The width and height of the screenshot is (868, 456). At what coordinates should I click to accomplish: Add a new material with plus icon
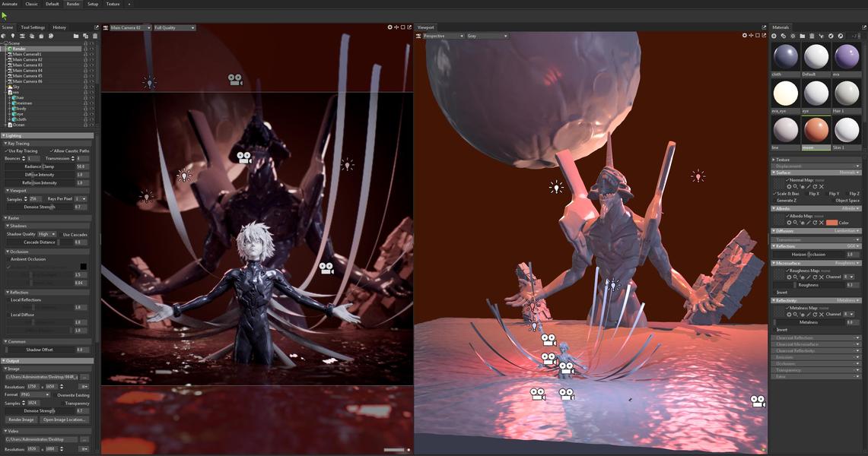pyautogui.click(x=774, y=36)
